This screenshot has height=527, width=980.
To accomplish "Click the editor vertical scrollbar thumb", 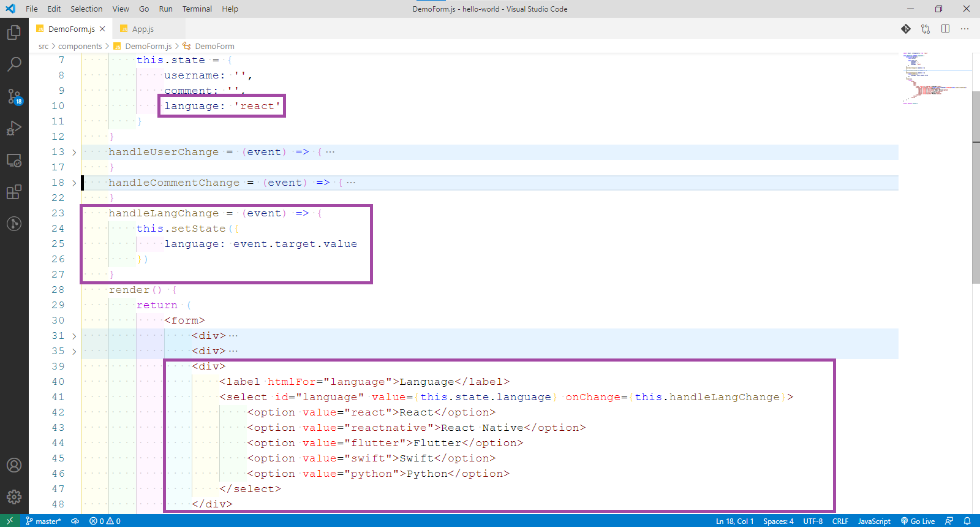I will (976, 187).
